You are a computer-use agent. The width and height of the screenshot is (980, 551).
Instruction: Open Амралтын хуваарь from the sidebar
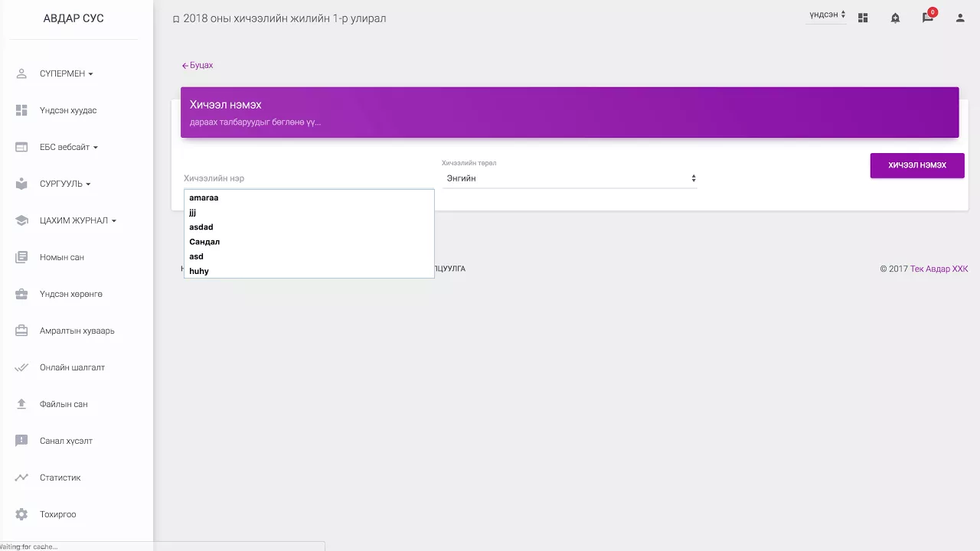point(77,331)
